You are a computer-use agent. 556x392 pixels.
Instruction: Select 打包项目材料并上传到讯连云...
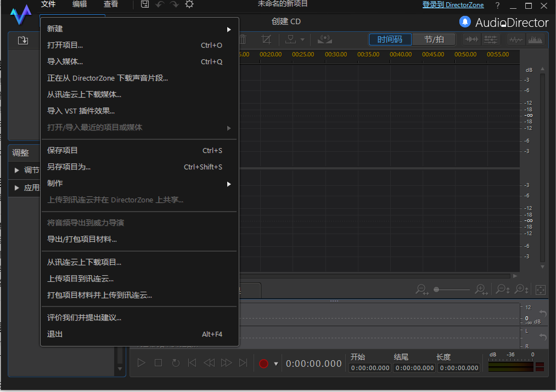point(140,296)
